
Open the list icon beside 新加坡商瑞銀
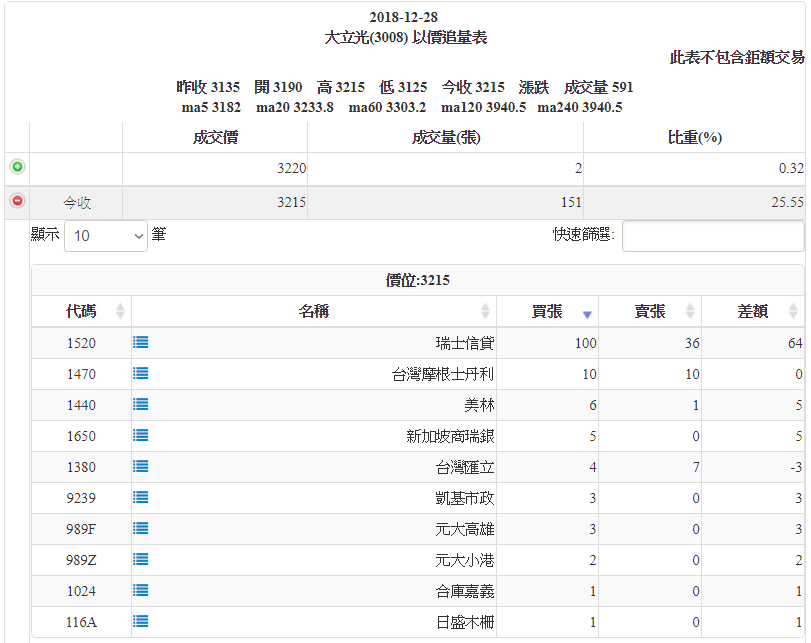point(141,435)
